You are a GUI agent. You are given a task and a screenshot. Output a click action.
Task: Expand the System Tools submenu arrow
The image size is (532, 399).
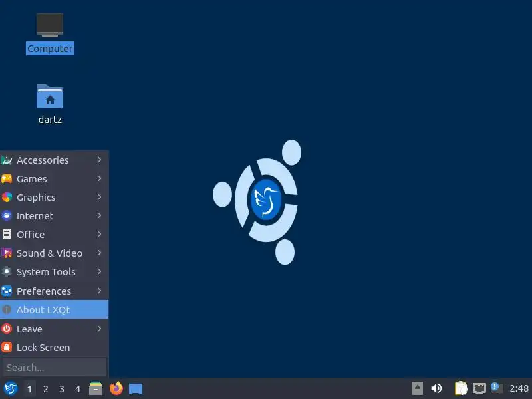point(99,272)
